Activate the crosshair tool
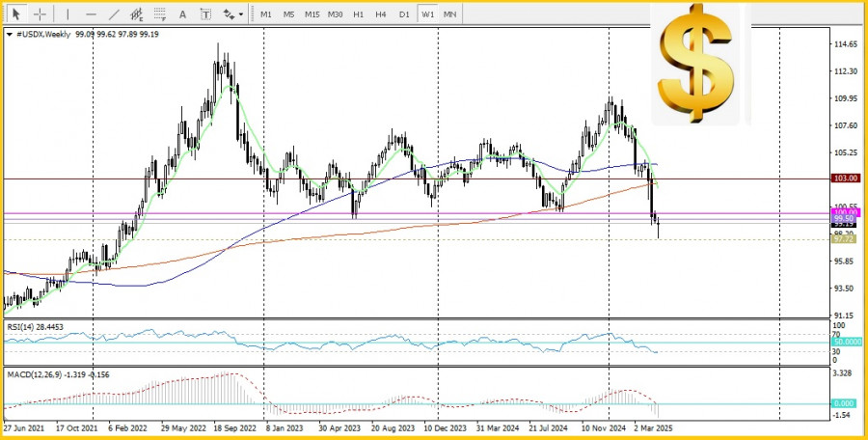The width and height of the screenshot is (868, 440). coord(41,14)
